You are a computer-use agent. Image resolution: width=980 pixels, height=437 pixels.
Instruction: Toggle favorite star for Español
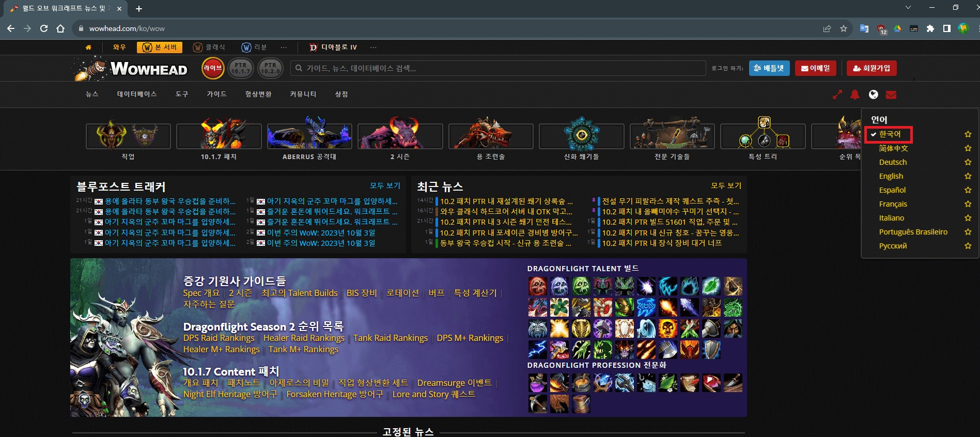[968, 190]
